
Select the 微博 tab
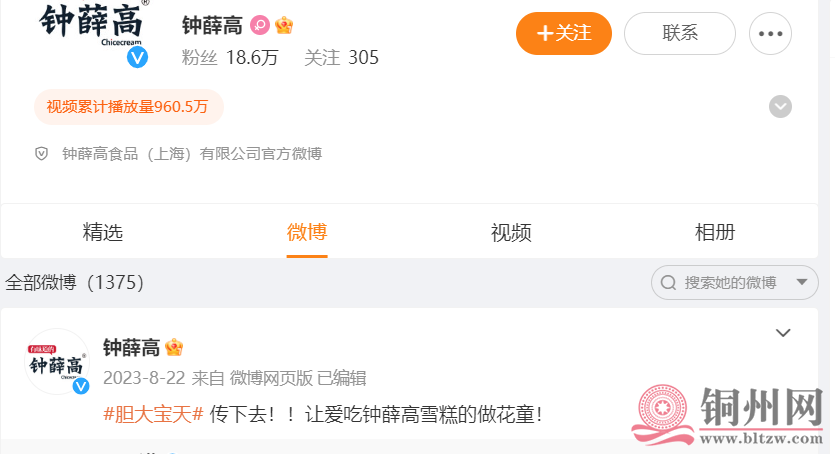click(307, 233)
